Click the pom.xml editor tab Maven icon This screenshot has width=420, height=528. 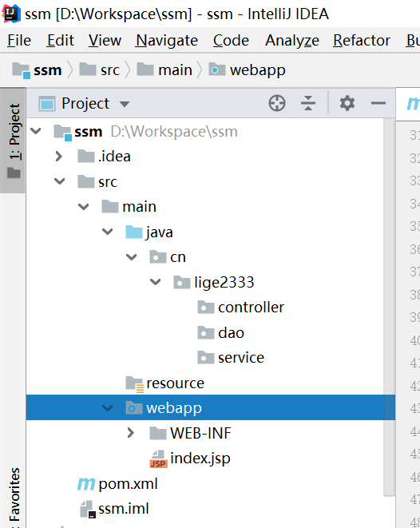pos(414,103)
